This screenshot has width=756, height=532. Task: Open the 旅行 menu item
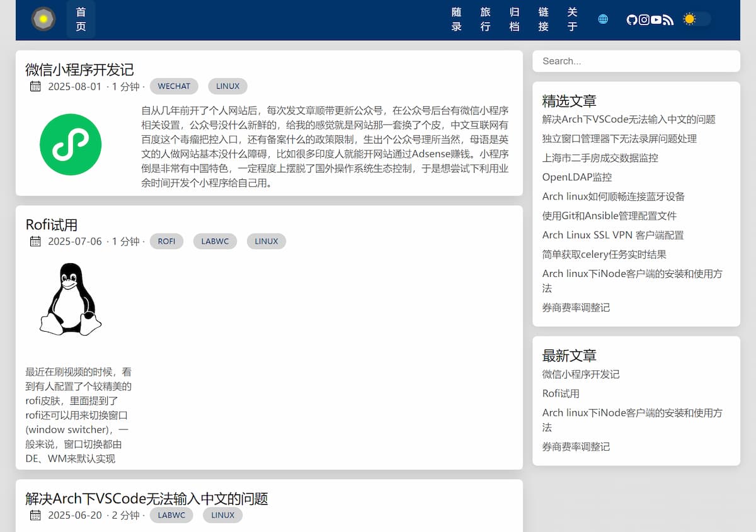click(x=485, y=20)
